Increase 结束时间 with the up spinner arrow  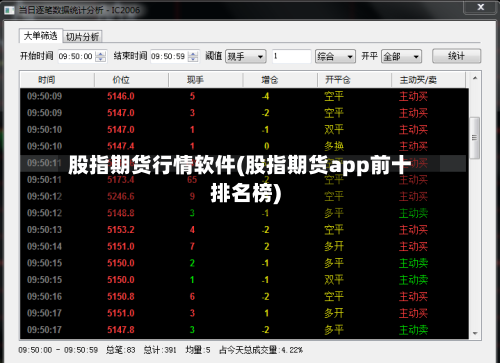click(x=193, y=53)
